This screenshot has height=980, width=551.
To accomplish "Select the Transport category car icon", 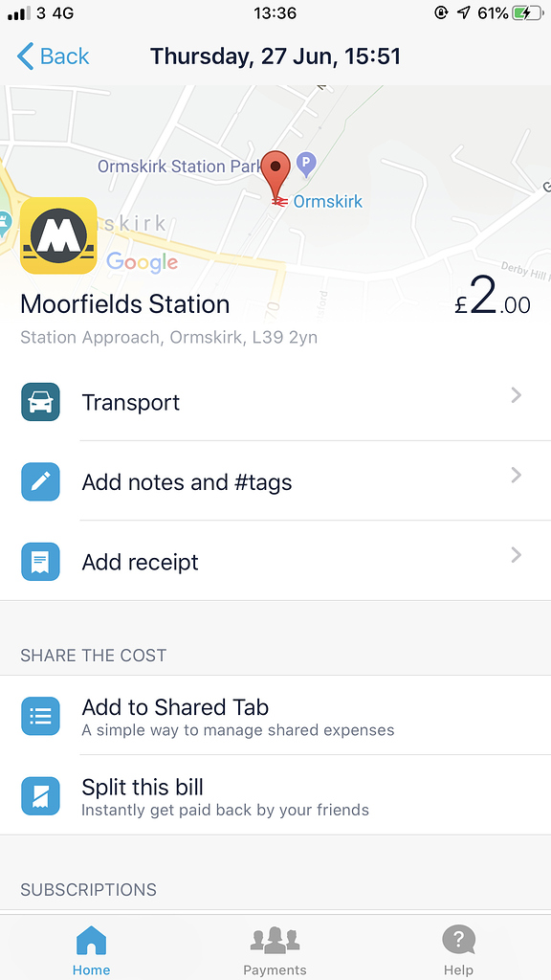I will (39, 402).
